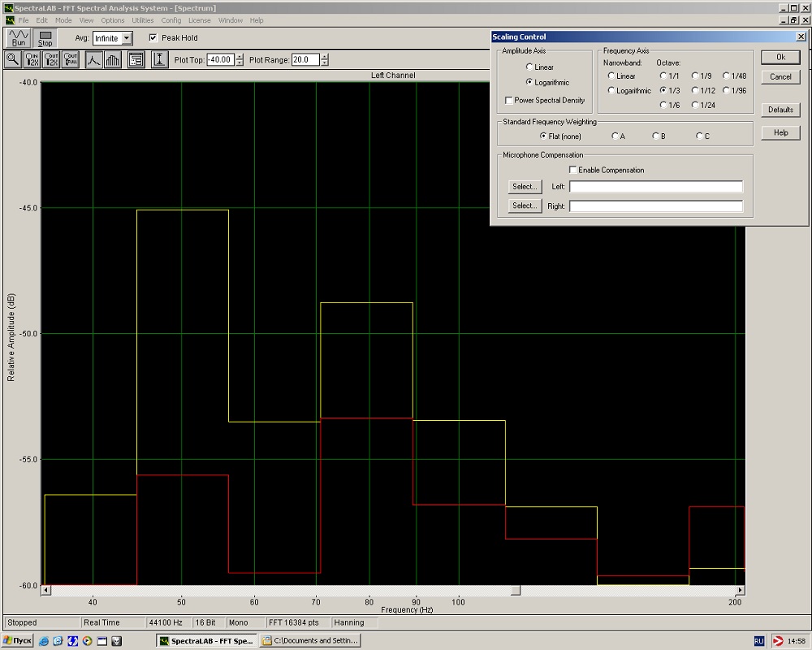Increase Plot Top with the up arrow
The height and width of the screenshot is (650, 812).
tap(240, 57)
